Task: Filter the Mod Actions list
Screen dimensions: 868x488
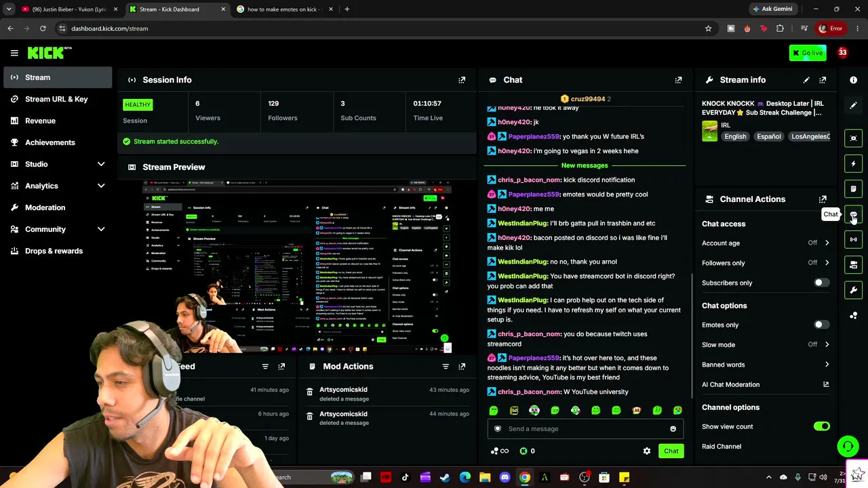Action: (446, 367)
